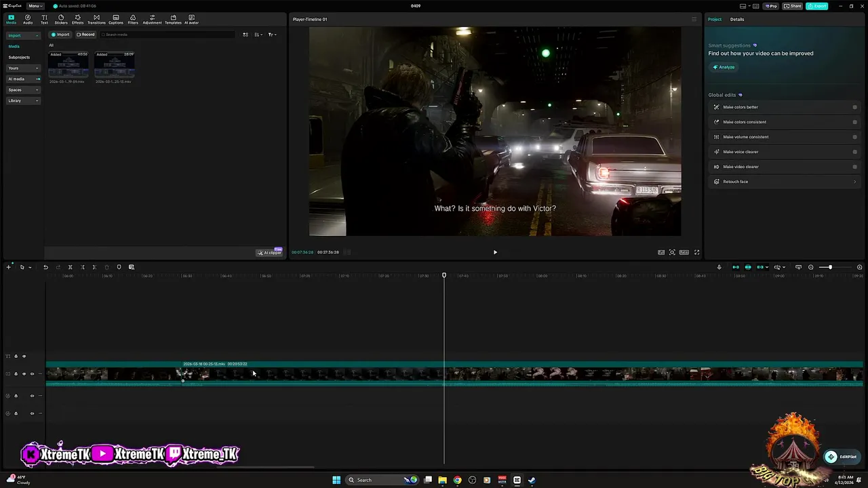Select the media thumbnail with duration 40:56
The height and width of the screenshot is (488, 868).
(x=68, y=66)
